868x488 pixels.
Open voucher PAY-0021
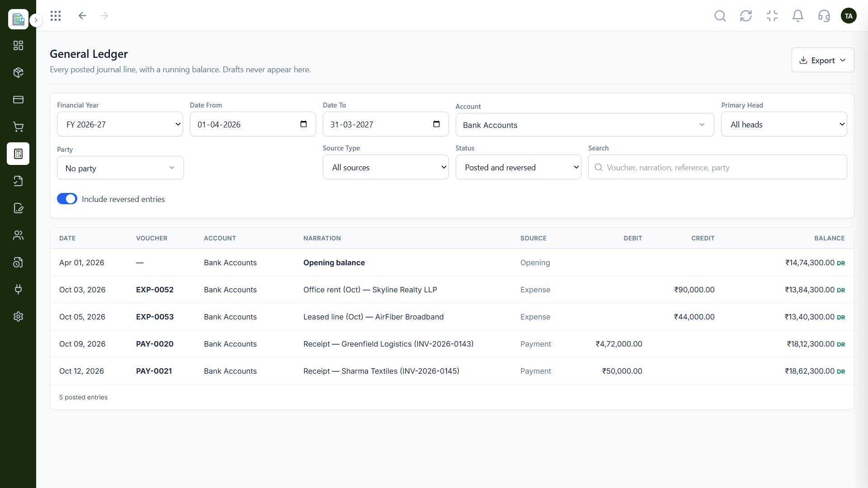tap(154, 371)
